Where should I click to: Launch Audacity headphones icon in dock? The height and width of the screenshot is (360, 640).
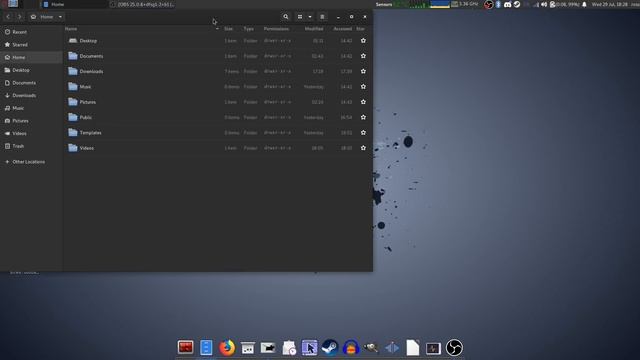[x=351, y=348]
